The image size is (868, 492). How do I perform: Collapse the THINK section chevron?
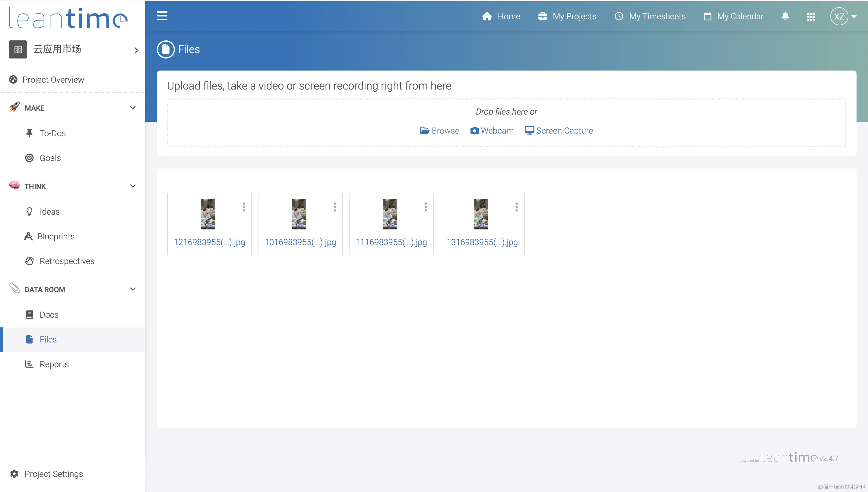tap(133, 186)
